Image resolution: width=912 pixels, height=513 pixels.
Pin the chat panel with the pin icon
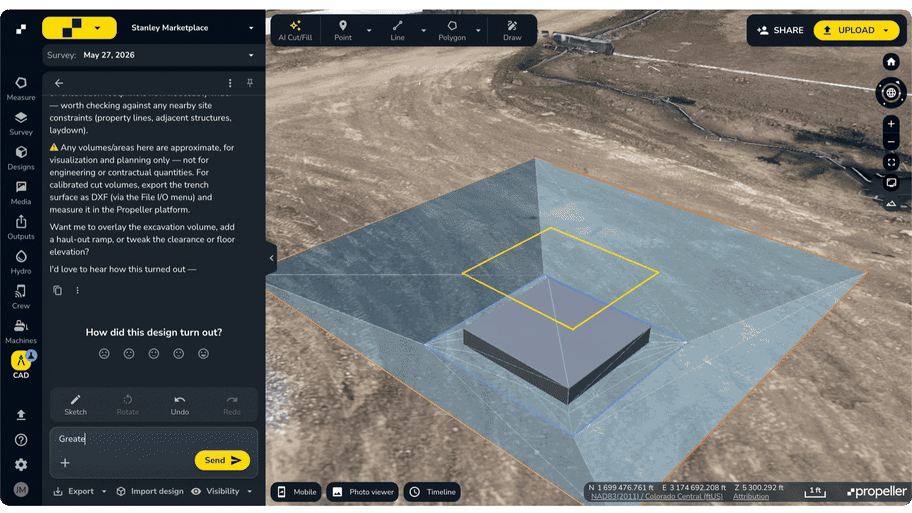tap(250, 83)
